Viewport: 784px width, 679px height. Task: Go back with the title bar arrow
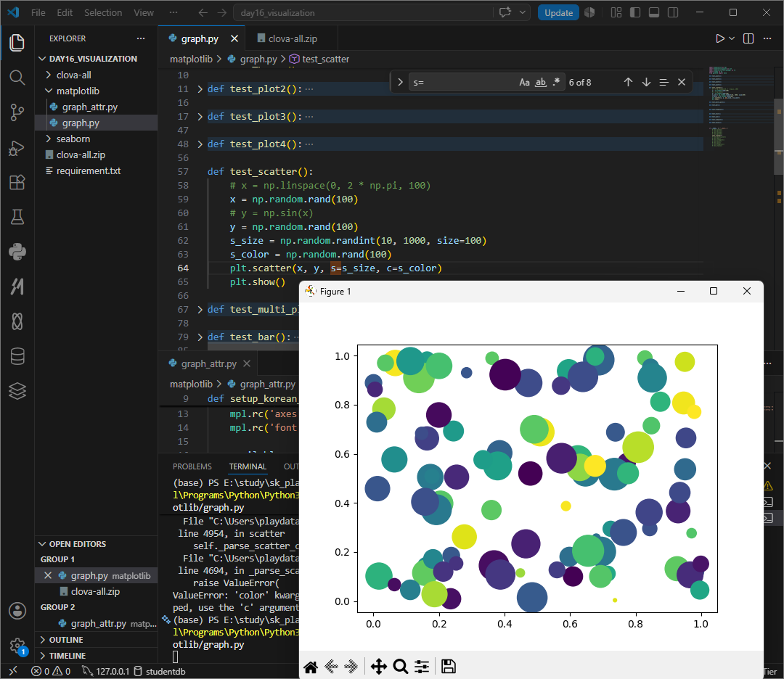tap(203, 12)
